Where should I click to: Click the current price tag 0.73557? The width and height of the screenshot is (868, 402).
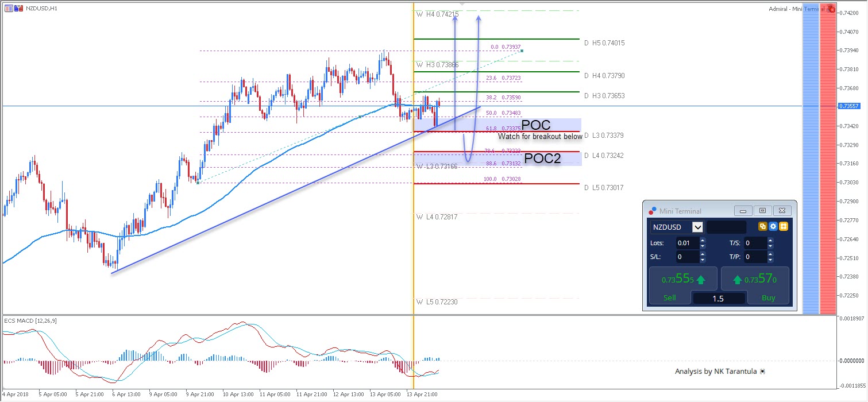[x=848, y=106]
